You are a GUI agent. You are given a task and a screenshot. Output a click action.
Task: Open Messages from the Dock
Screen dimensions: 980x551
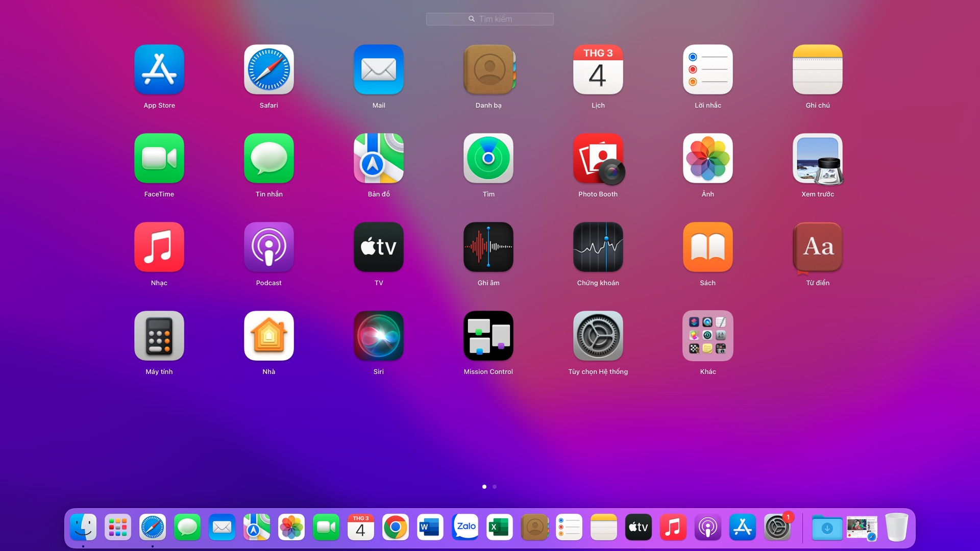[187, 527]
